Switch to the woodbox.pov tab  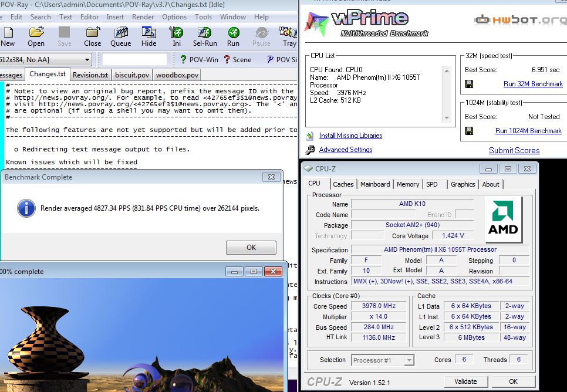point(177,75)
